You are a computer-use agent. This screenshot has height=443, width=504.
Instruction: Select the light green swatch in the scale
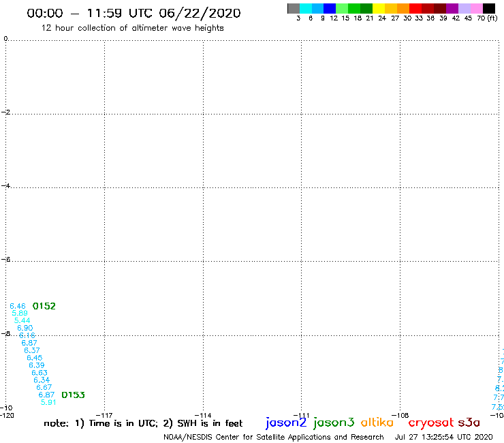[x=342, y=8]
